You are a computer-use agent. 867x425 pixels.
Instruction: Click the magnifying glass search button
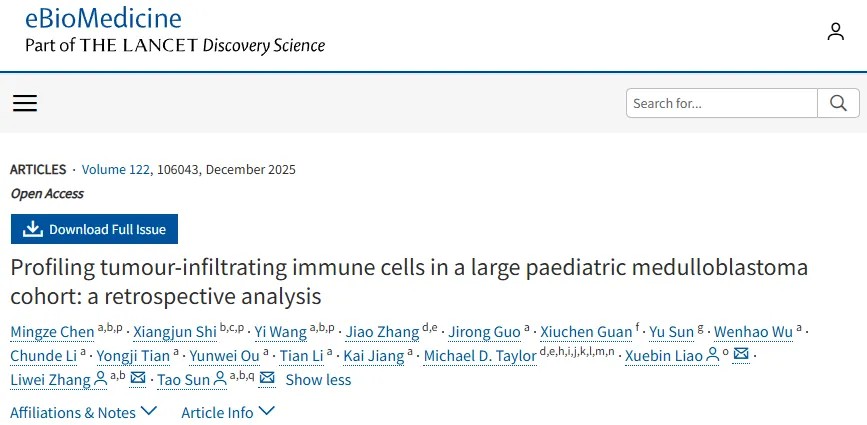coord(837,103)
